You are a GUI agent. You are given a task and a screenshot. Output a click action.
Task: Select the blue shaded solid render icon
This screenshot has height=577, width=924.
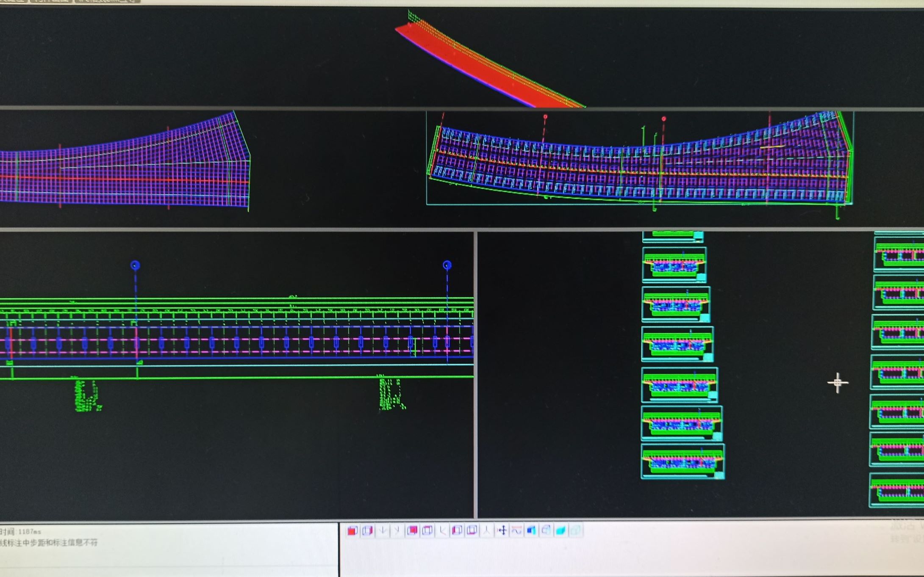(x=531, y=530)
